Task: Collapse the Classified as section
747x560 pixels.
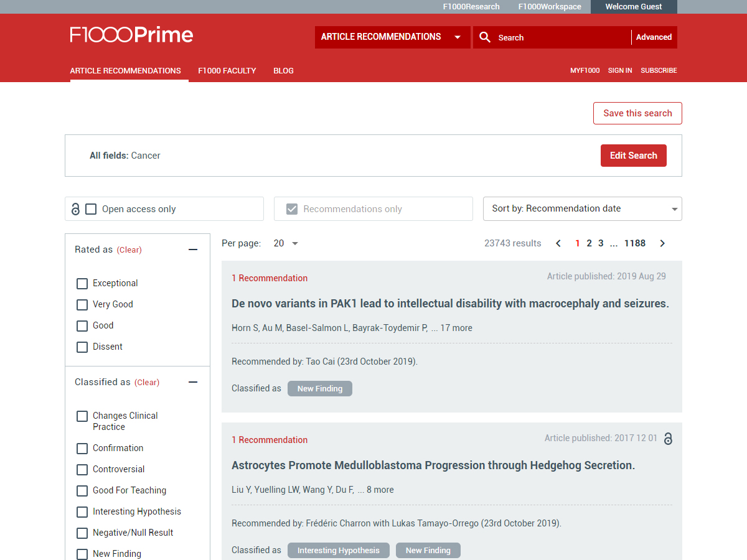Action: [193, 382]
